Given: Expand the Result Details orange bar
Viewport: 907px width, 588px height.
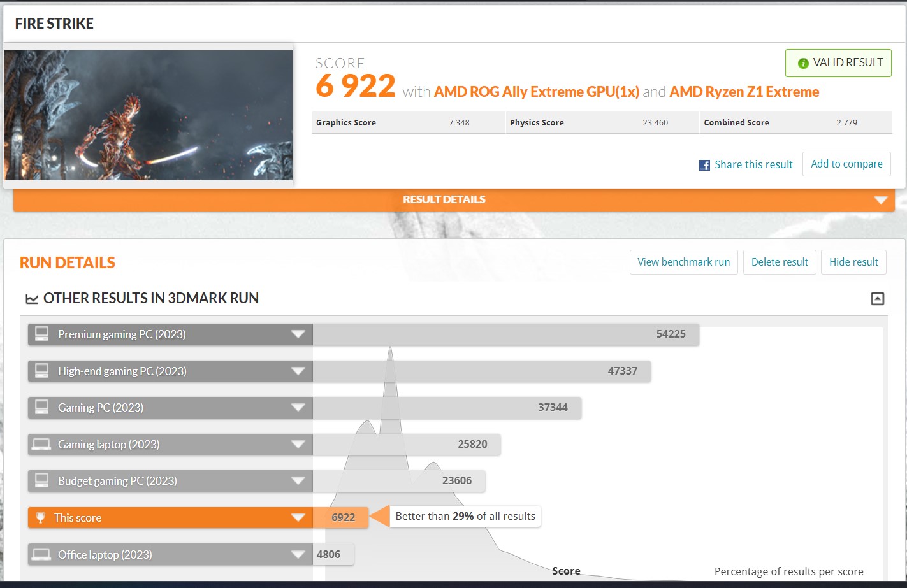Looking at the screenshot, I should click(x=881, y=200).
